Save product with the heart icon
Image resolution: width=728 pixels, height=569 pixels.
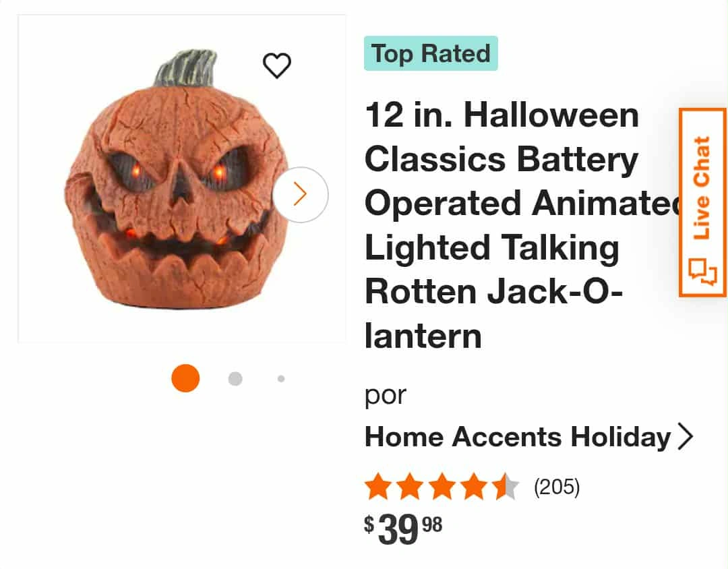tap(276, 65)
